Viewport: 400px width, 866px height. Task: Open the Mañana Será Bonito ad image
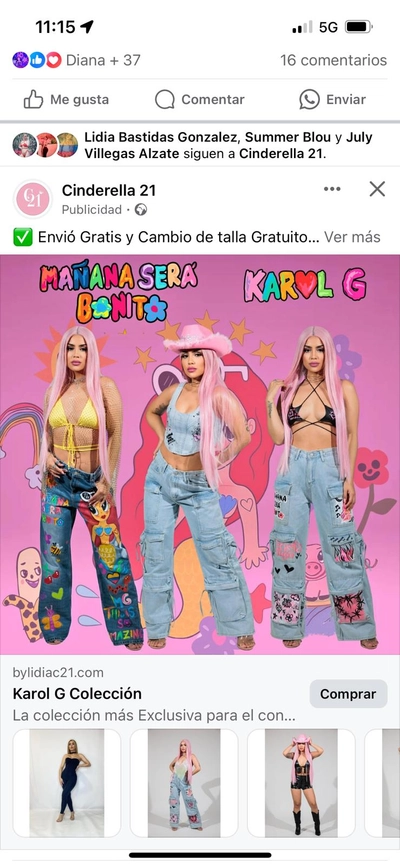click(200, 454)
